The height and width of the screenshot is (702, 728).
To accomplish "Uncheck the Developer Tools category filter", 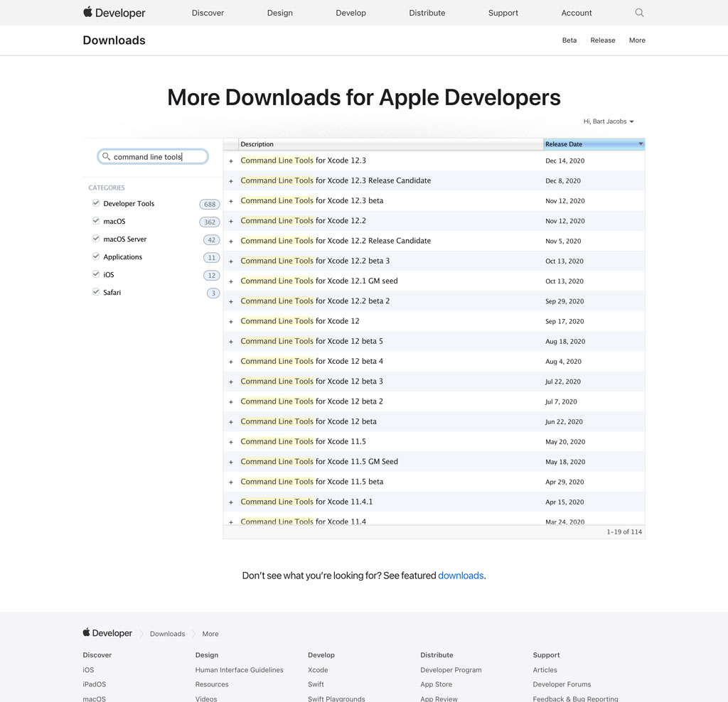I will click(95, 203).
